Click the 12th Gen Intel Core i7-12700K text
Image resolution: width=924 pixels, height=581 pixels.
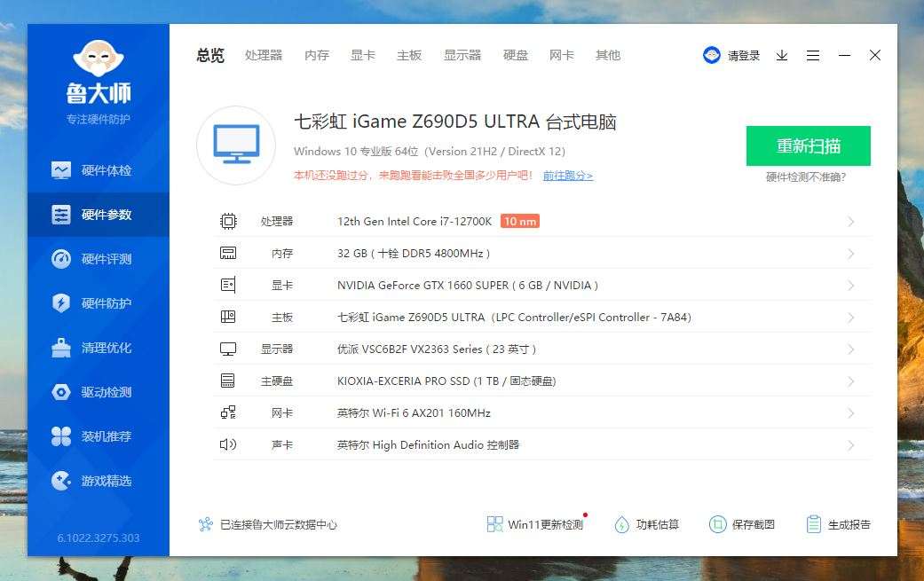click(x=415, y=222)
